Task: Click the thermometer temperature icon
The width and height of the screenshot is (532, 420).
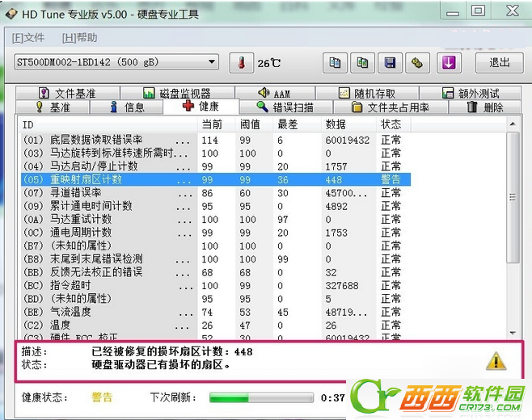Action: pos(241,63)
